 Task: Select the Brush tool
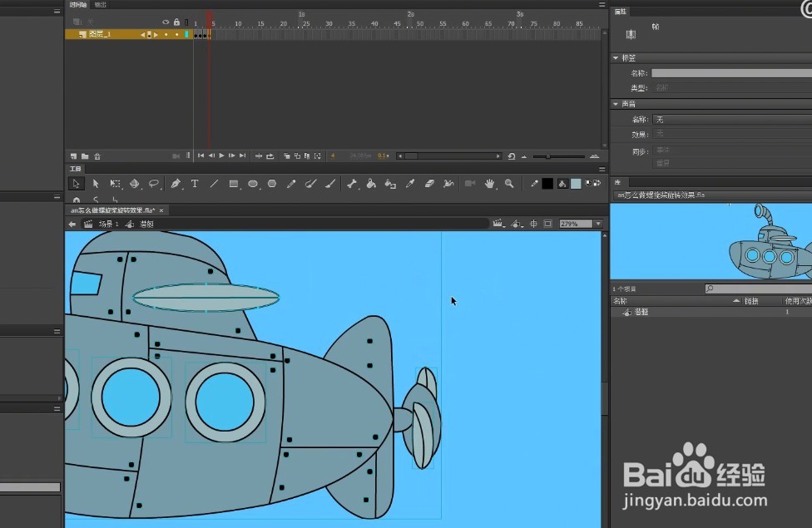pyautogui.click(x=330, y=183)
